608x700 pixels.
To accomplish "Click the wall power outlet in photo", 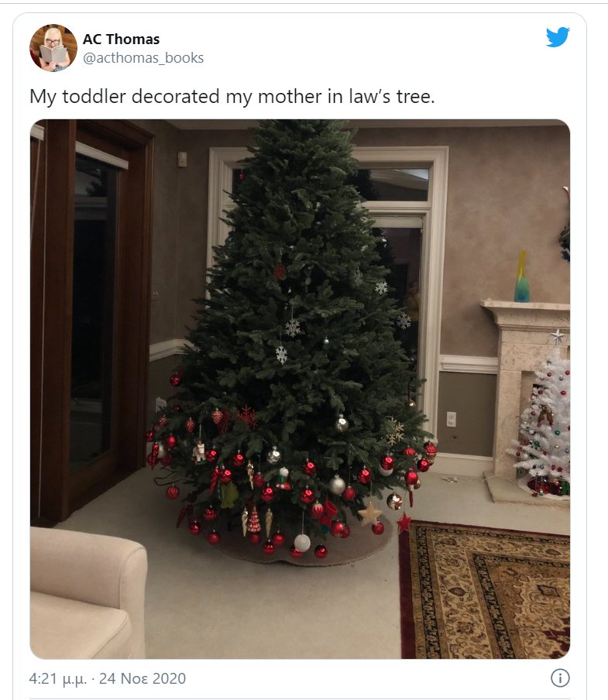I will point(451,419).
